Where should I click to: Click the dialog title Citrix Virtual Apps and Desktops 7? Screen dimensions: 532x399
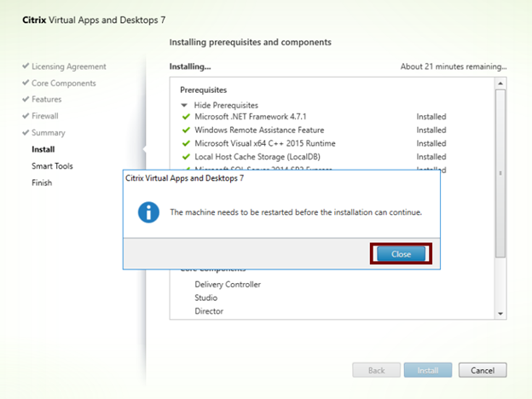click(184, 178)
